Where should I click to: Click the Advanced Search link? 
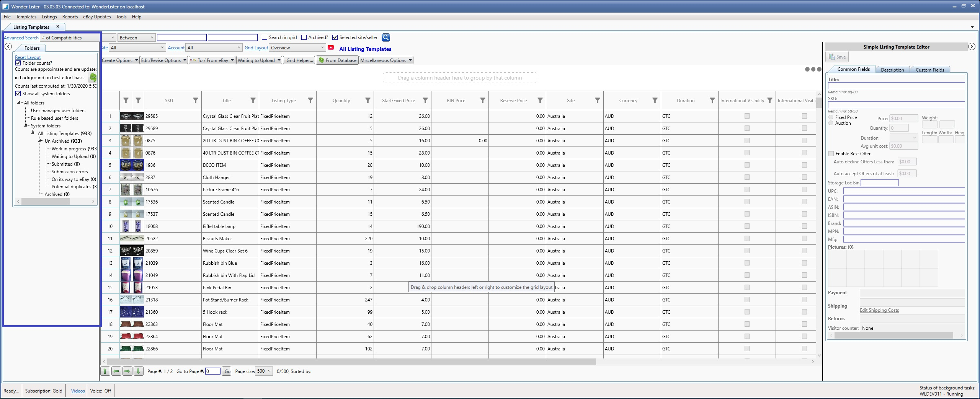coord(21,38)
